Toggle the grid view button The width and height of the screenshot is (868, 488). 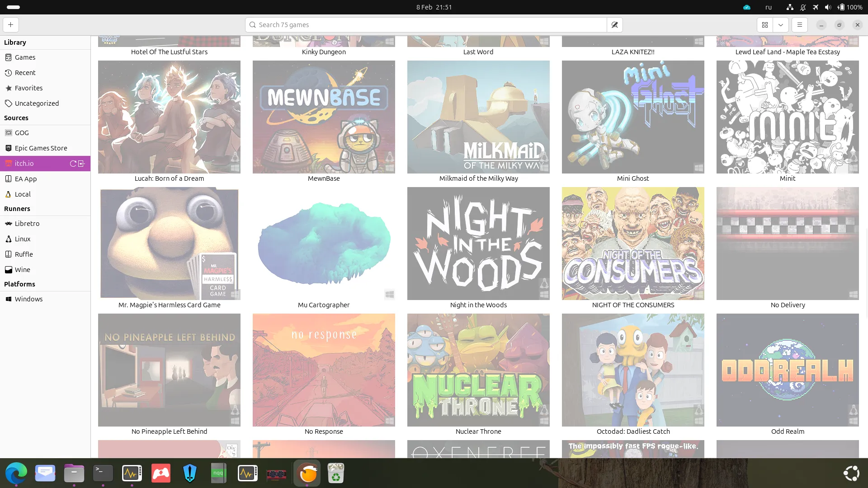click(x=765, y=25)
